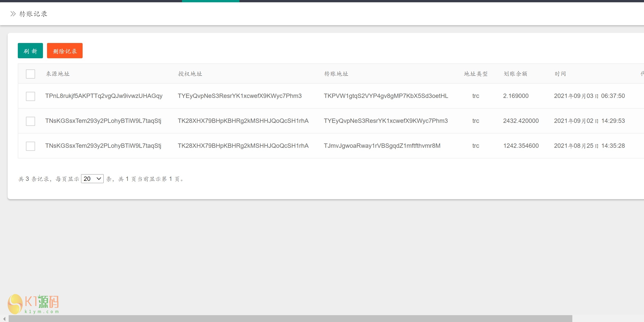Select source address in the 2432.420000 row
This screenshot has width=644, height=322.
(103, 121)
